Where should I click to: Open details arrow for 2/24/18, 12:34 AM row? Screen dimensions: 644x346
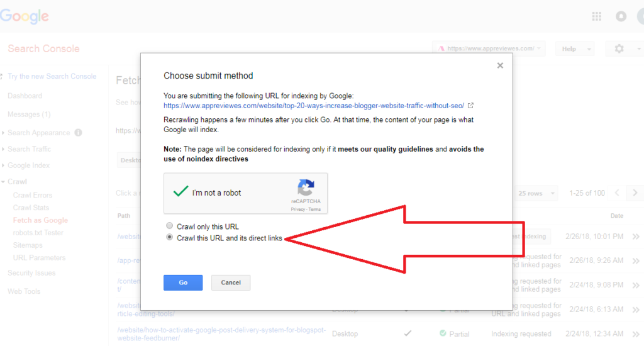click(636, 334)
